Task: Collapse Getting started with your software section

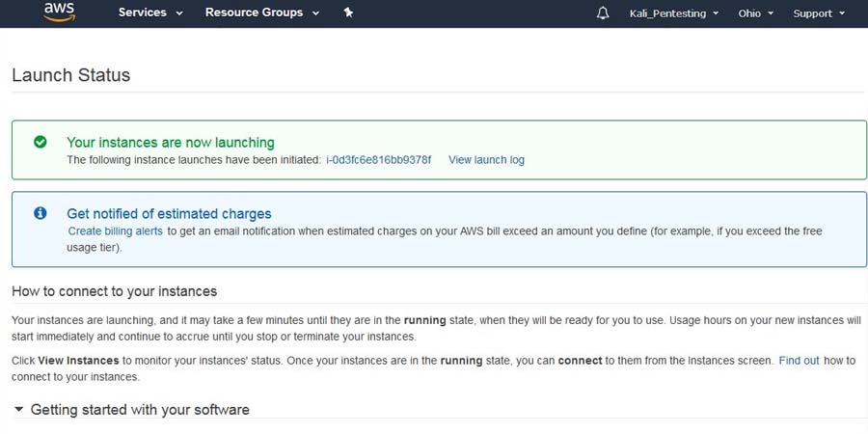Action: (19, 410)
